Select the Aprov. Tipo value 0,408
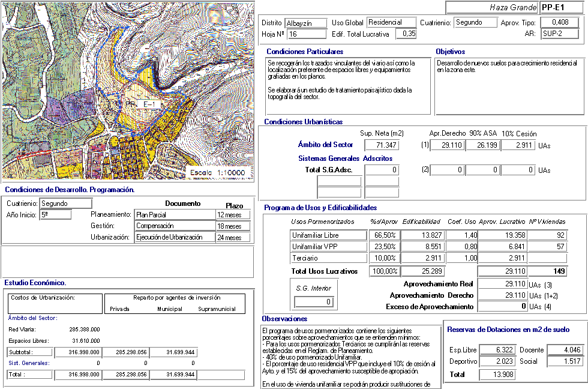Image resolution: width=588 pixels, height=389 pixels. pos(560,22)
